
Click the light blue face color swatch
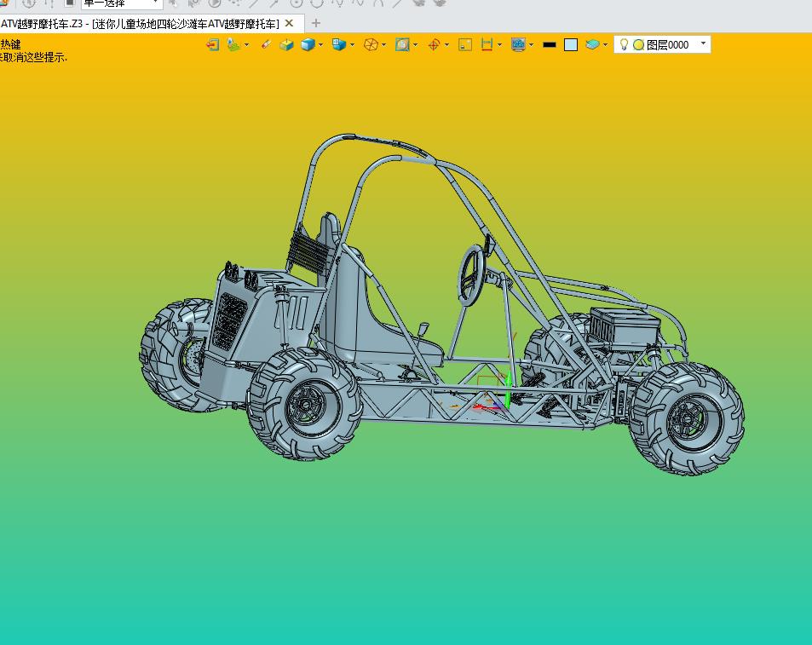[571, 45]
